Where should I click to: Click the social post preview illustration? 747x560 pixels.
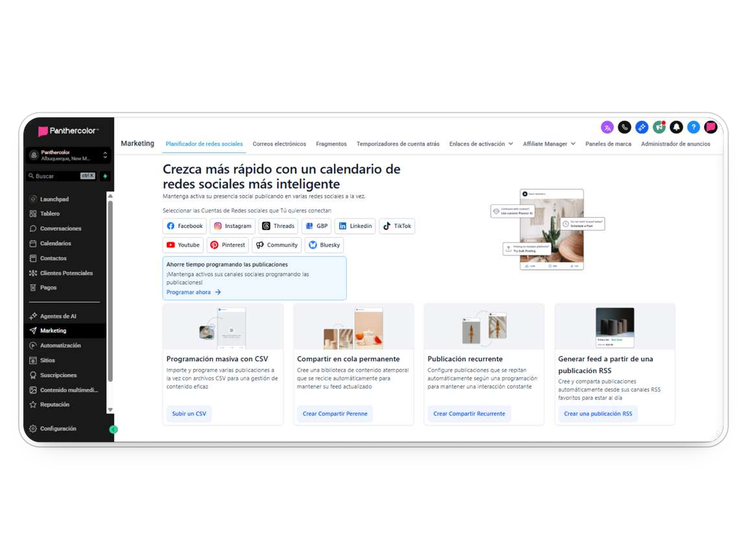(x=548, y=229)
